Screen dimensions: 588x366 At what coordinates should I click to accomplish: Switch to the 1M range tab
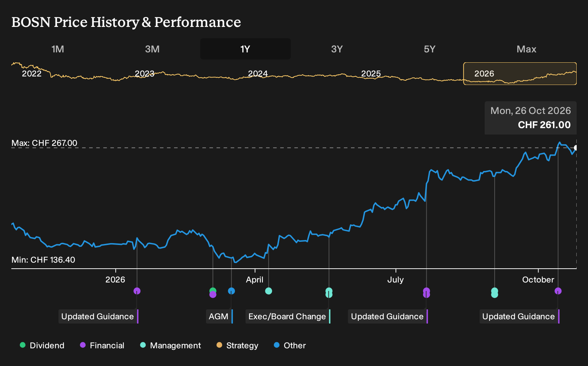coord(58,49)
